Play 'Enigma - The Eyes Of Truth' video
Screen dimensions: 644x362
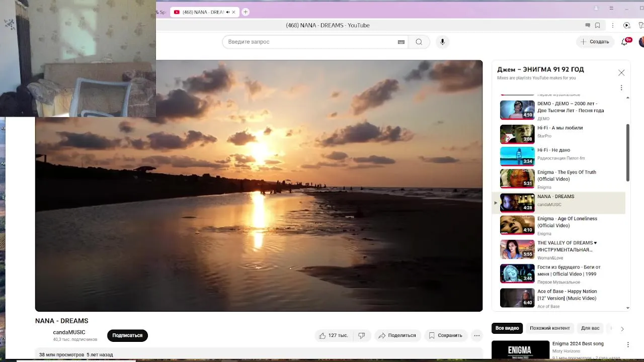pos(559,178)
